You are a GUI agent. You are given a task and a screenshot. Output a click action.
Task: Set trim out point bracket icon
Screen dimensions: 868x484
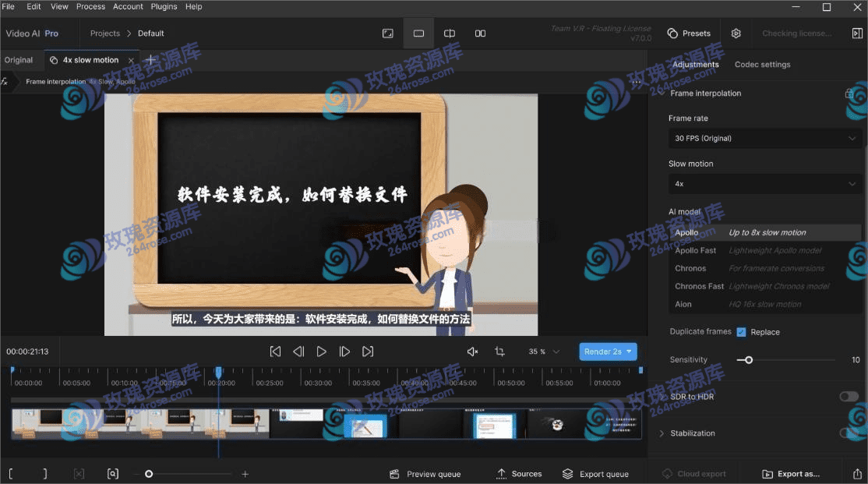tap(45, 474)
